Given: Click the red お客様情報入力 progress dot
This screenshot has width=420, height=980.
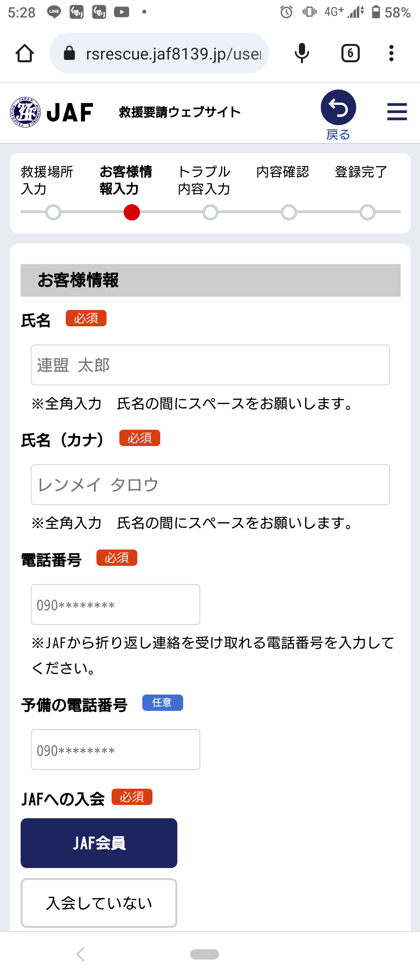Looking at the screenshot, I should [x=132, y=212].
